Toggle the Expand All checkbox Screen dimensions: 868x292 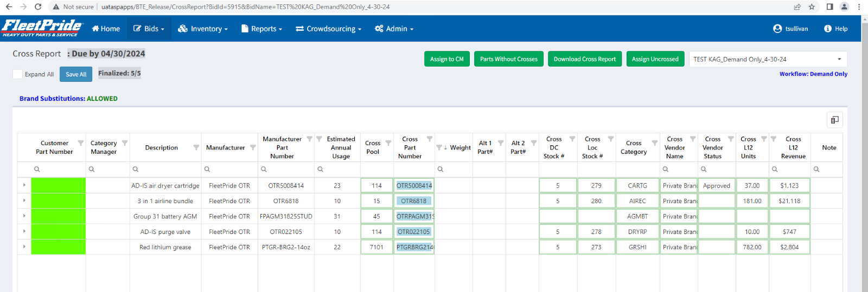pyautogui.click(x=18, y=74)
